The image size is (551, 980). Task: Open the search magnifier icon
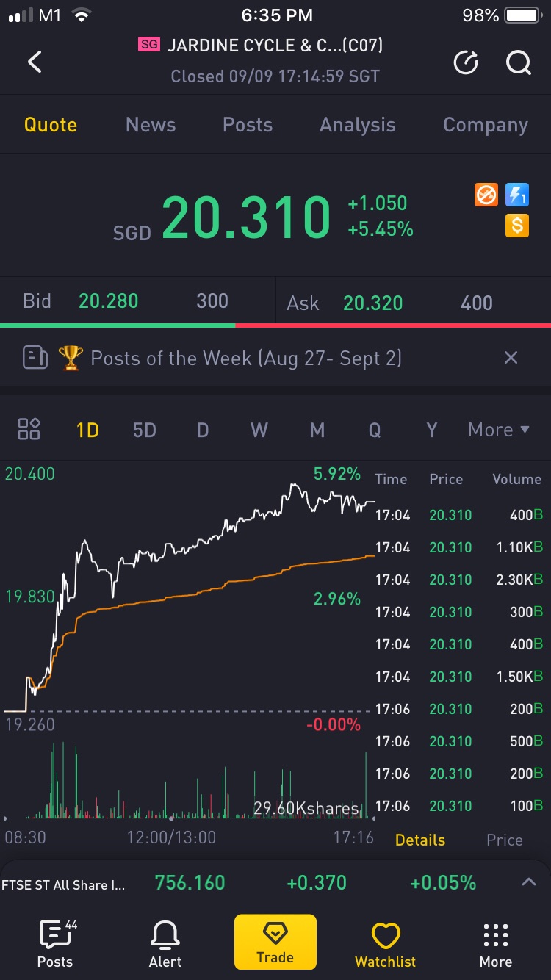point(519,63)
